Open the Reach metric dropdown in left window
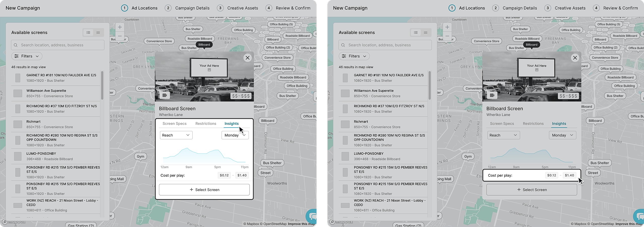The image size is (644, 227). 176,135
